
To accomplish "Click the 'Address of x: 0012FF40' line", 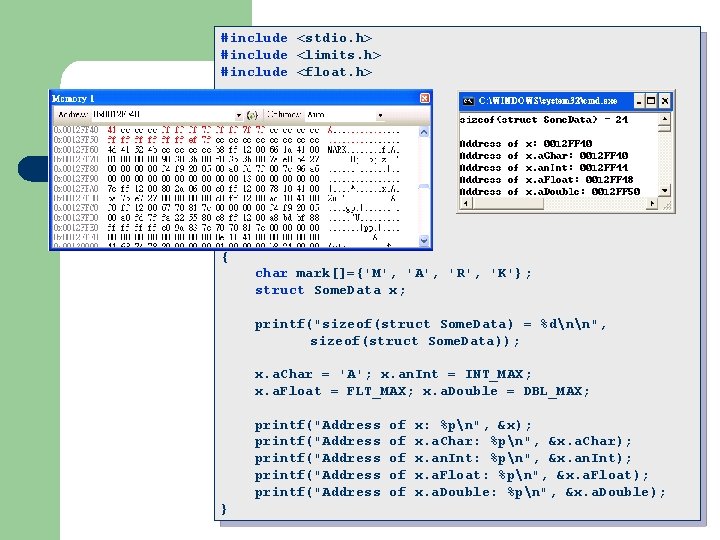I will pos(526,144).
